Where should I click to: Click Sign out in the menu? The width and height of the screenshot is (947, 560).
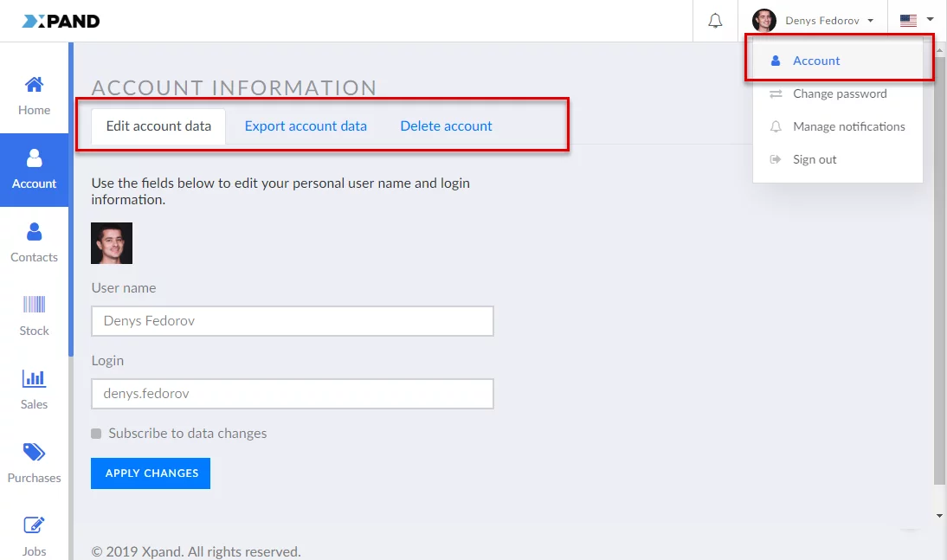[815, 159]
